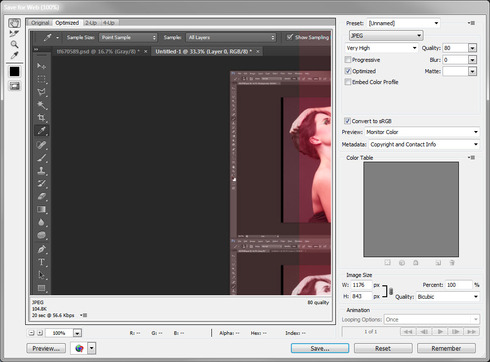Open the Very High compression quality dropdown
The height and width of the screenshot is (362, 490).
tap(381, 48)
